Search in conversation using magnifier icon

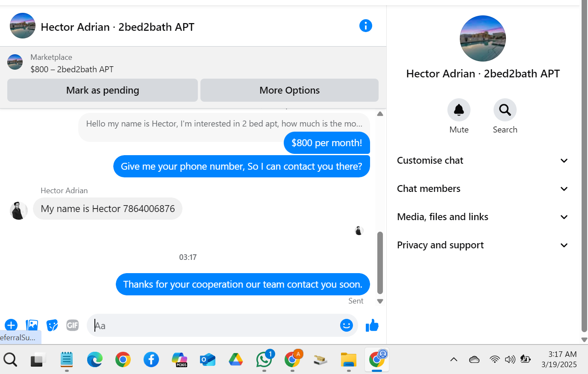[505, 110]
